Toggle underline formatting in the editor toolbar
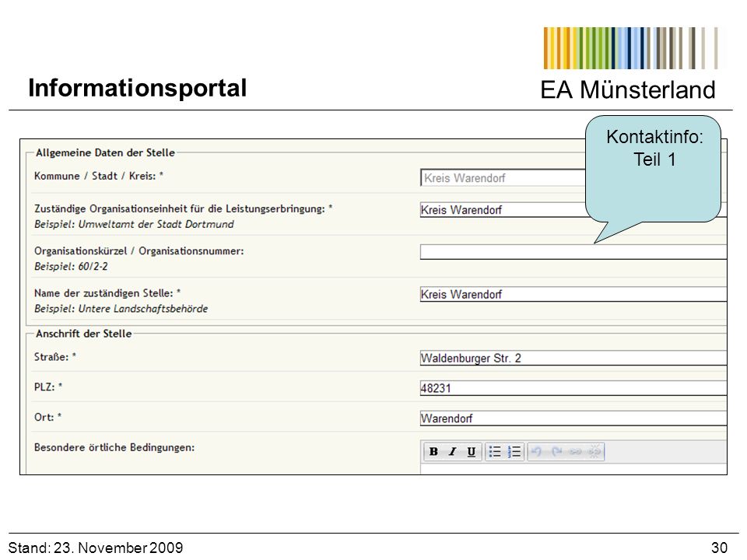The width and height of the screenshot is (747, 560). click(x=472, y=451)
